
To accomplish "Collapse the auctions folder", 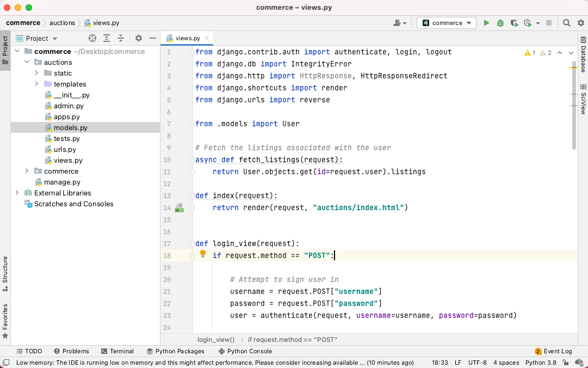I will 26,62.
